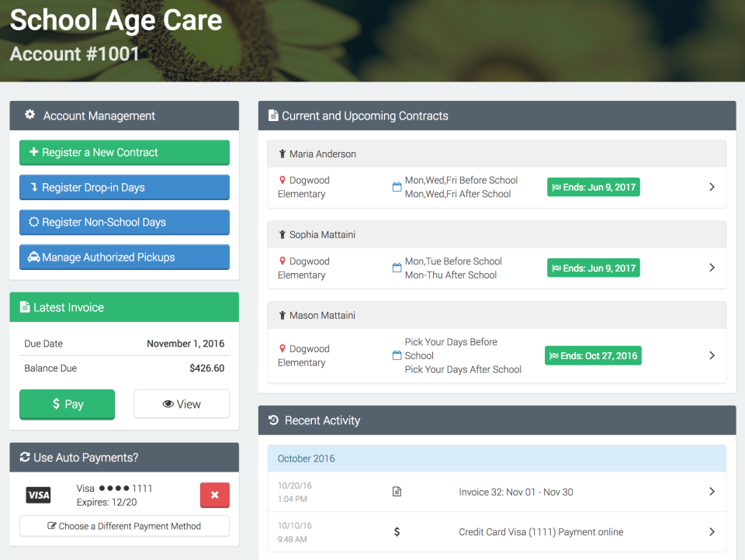The image size is (745, 560).
Task: Click the document icon on Current and Upcoming Contracts header
Action: (272, 115)
